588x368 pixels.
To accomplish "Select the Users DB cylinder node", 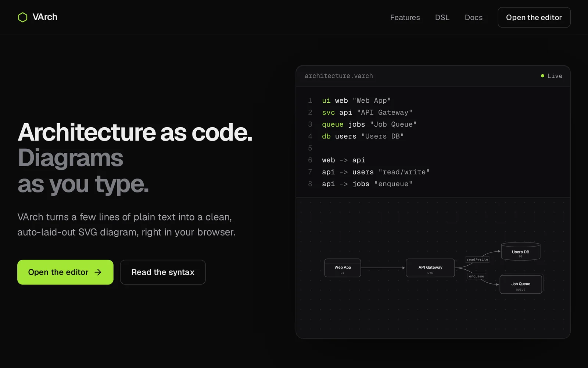I will coord(521,252).
